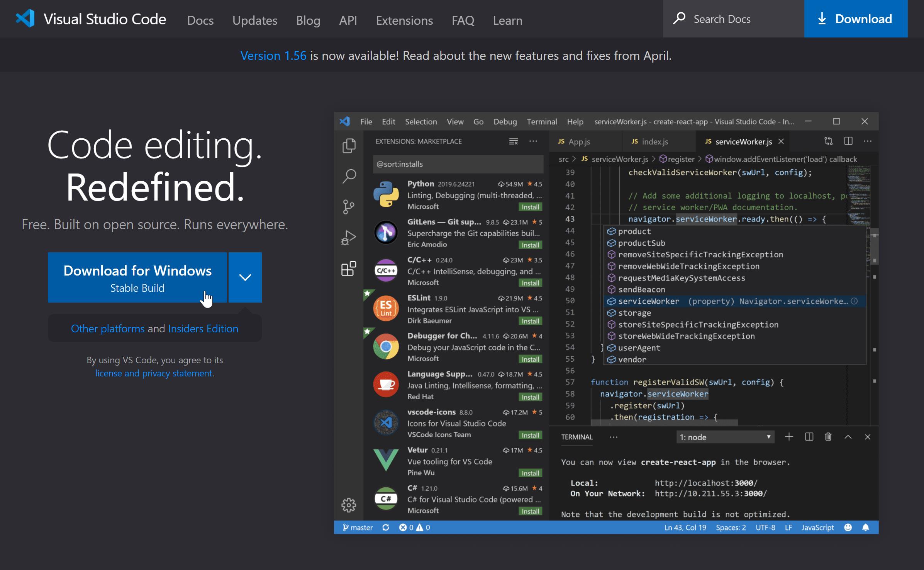
Task: Click the info icon on serviceWorker suggestion
Action: pyautogui.click(x=854, y=301)
